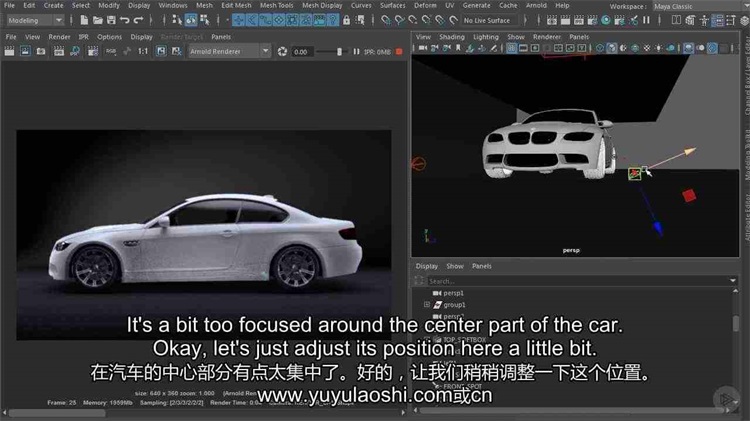Toggle the deformations selection mask
This screenshot has height=421, width=750.
point(292,20)
